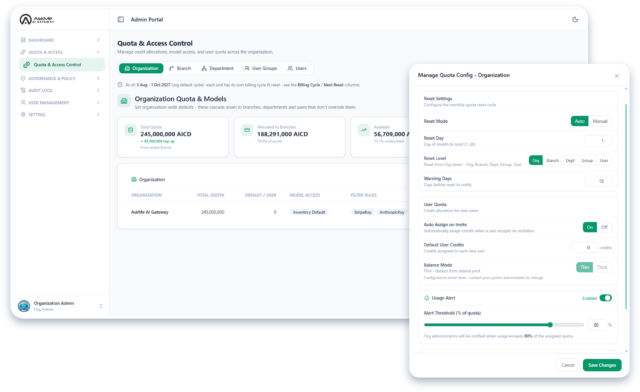
Task: Click the Organization Admin avatar icon
Action: (24, 306)
